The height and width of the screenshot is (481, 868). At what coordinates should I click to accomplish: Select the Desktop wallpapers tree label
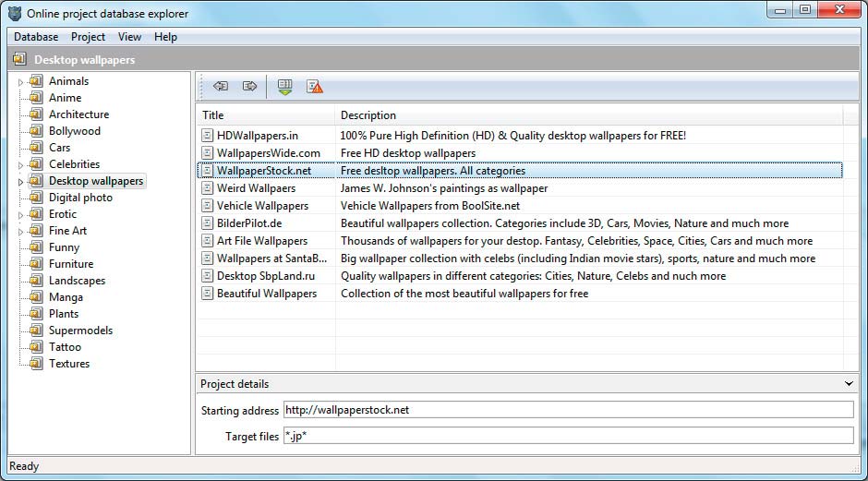click(96, 180)
